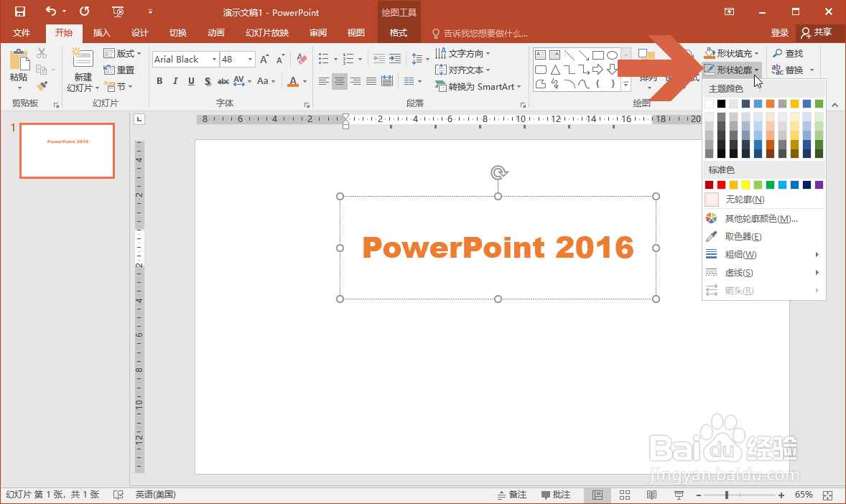Click the 查找 find button
846x504 pixels.
(x=788, y=53)
